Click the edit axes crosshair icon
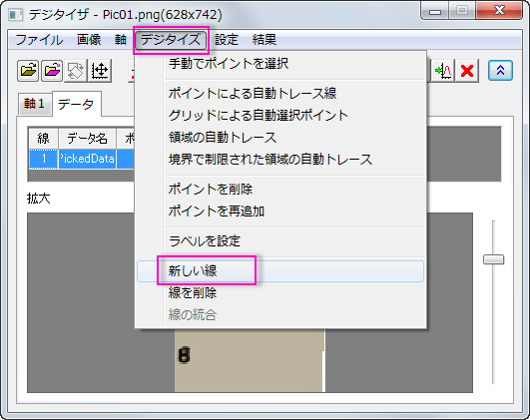 coord(100,71)
